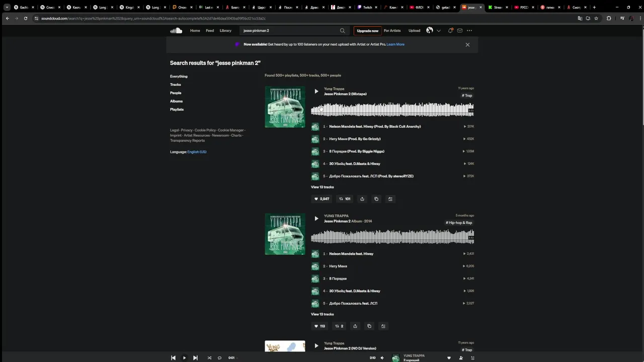The width and height of the screenshot is (644, 362).
Task: Open the For Artists link
Action: (x=392, y=31)
